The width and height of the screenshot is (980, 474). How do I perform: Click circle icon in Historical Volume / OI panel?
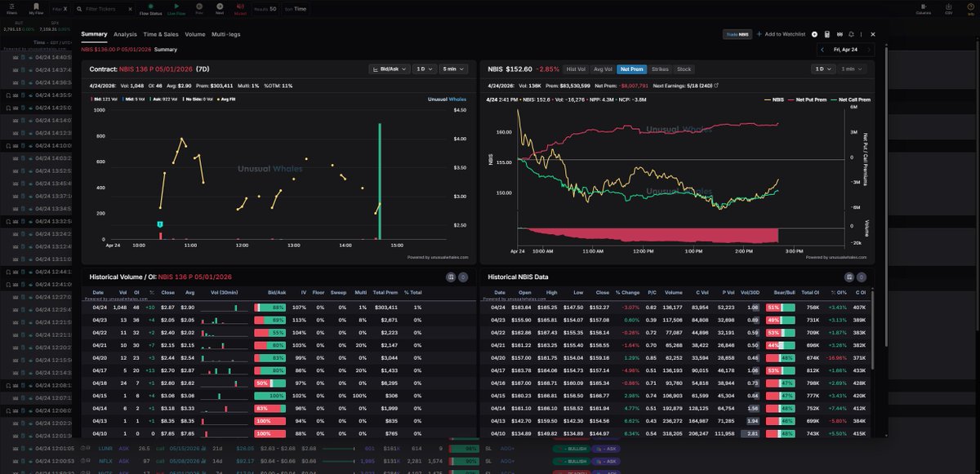click(x=463, y=277)
